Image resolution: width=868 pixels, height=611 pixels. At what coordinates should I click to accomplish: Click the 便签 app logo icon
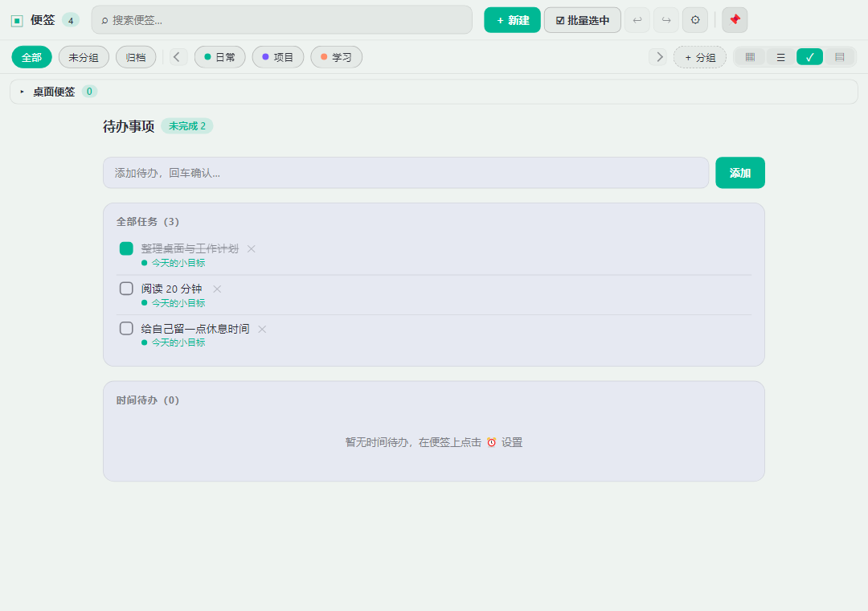tap(17, 20)
